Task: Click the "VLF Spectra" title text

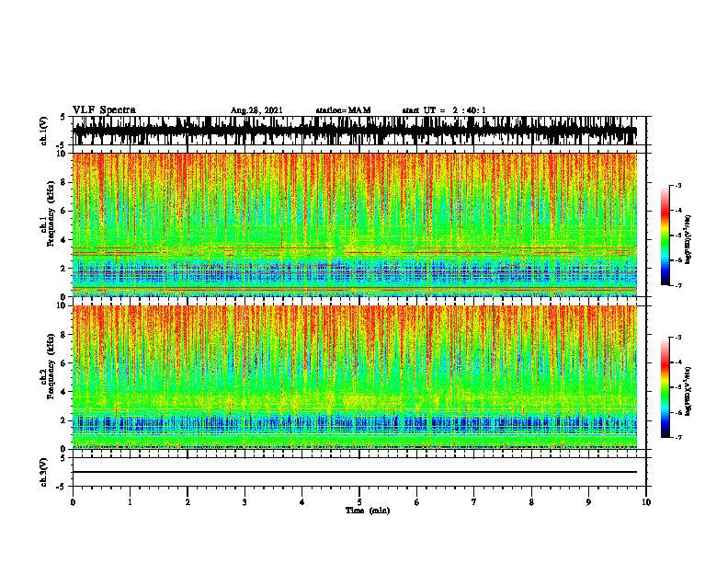Action: click(x=104, y=110)
